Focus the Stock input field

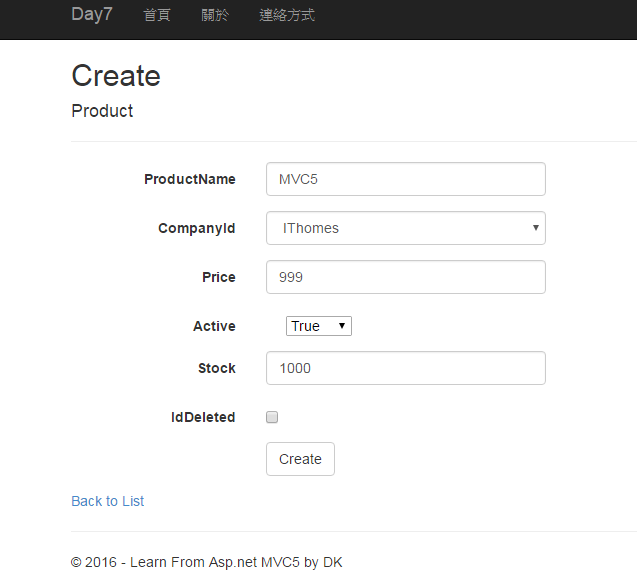pyautogui.click(x=405, y=368)
